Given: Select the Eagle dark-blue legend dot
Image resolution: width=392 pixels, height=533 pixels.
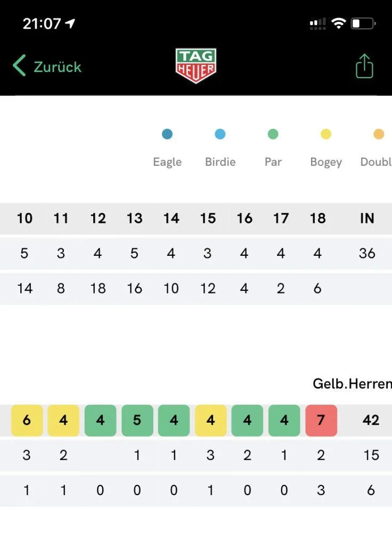Looking at the screenshot, I should tap(167, 134).
